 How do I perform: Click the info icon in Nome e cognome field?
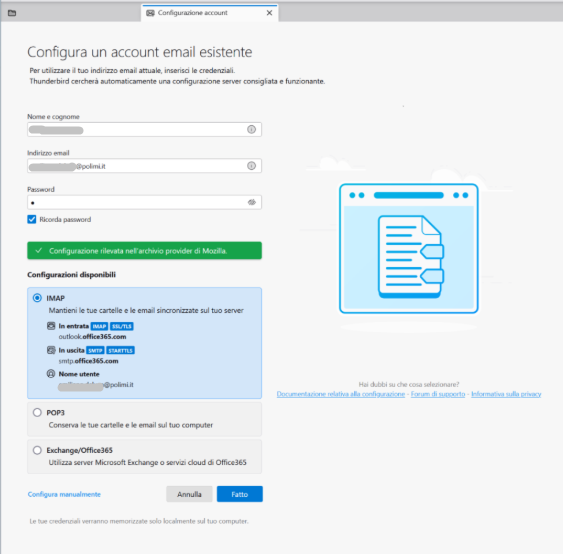click(x=251, y=129)
